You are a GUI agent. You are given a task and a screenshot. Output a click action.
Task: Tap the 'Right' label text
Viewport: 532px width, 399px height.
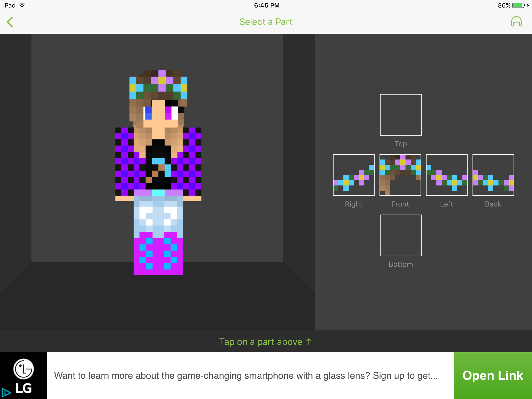pyautogui.click(x=354, y=204)
